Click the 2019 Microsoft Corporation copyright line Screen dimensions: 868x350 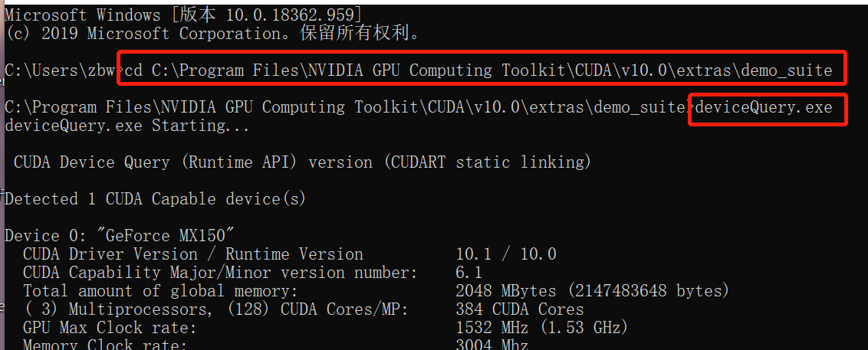point(212,33)
